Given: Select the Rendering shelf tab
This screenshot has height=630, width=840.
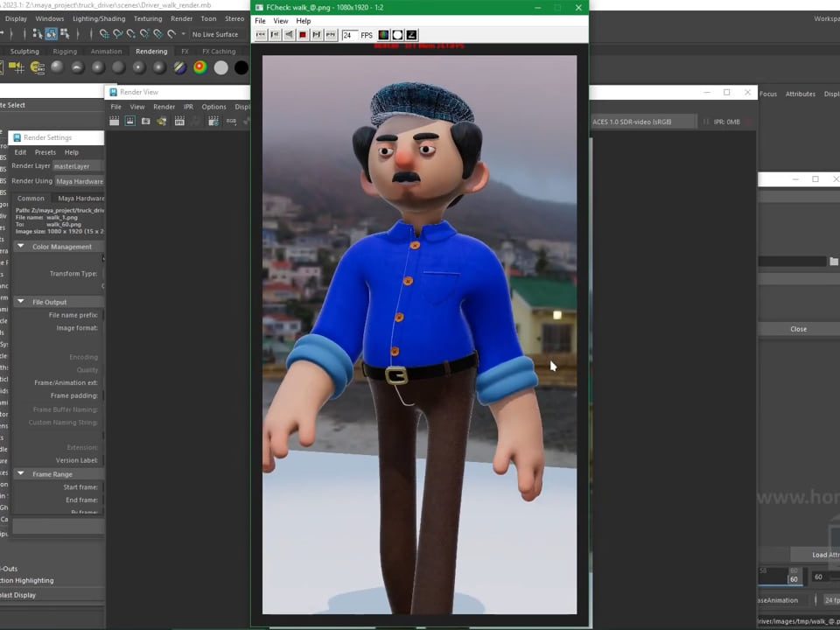Looking at the screenshot, I should click(x=151, y=52).
